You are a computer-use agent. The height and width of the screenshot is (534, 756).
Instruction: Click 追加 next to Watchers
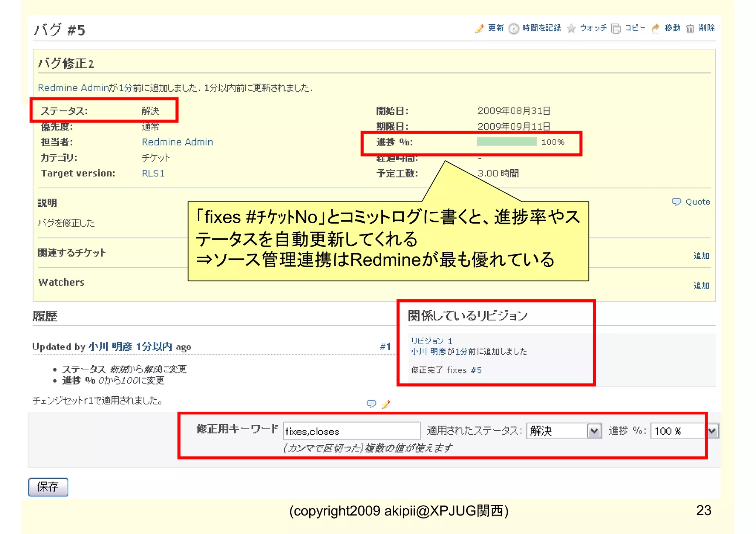pos(701,286)
